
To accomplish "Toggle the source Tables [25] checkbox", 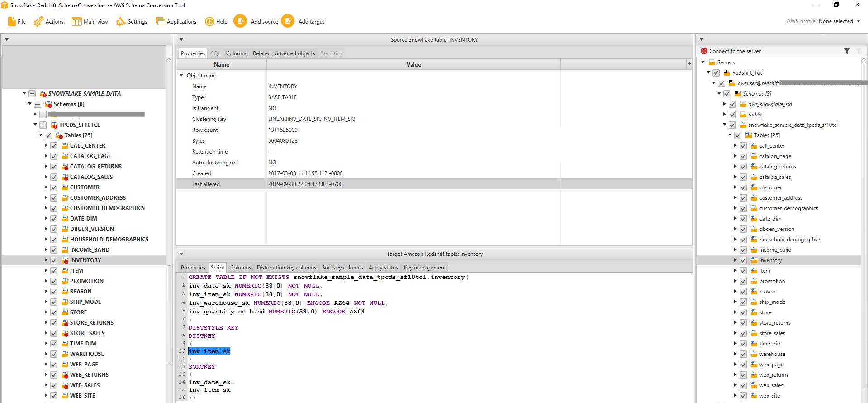I will [48, 135].
